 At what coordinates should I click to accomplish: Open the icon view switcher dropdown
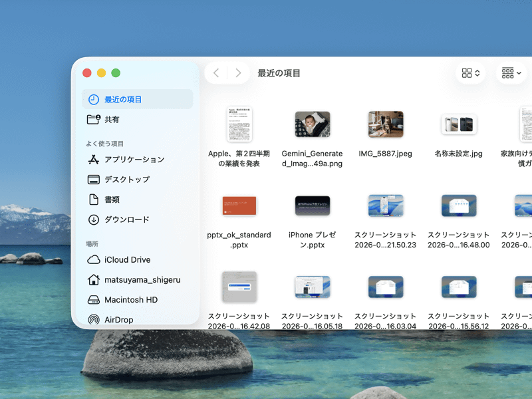click(471, 73)
